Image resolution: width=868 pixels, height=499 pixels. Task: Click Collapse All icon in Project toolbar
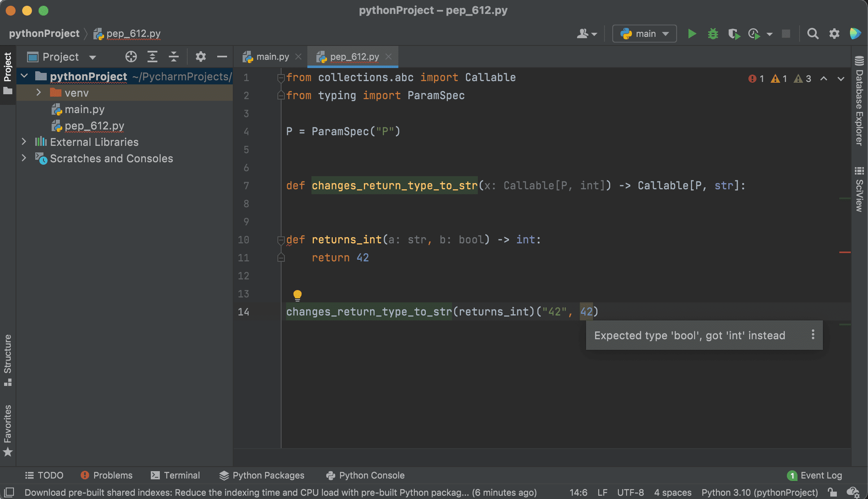coord(174,57)
